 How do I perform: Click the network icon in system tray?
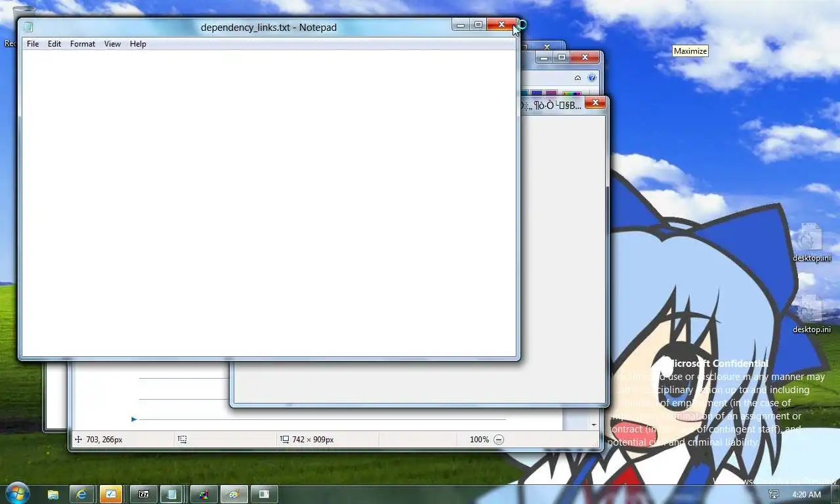tap(774, 494)
